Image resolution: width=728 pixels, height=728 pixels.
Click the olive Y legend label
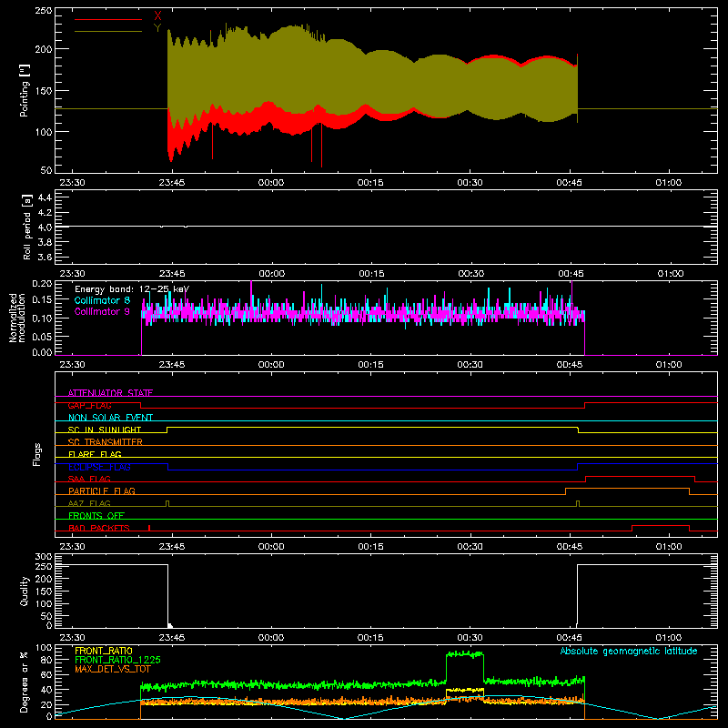coord(157,28)
